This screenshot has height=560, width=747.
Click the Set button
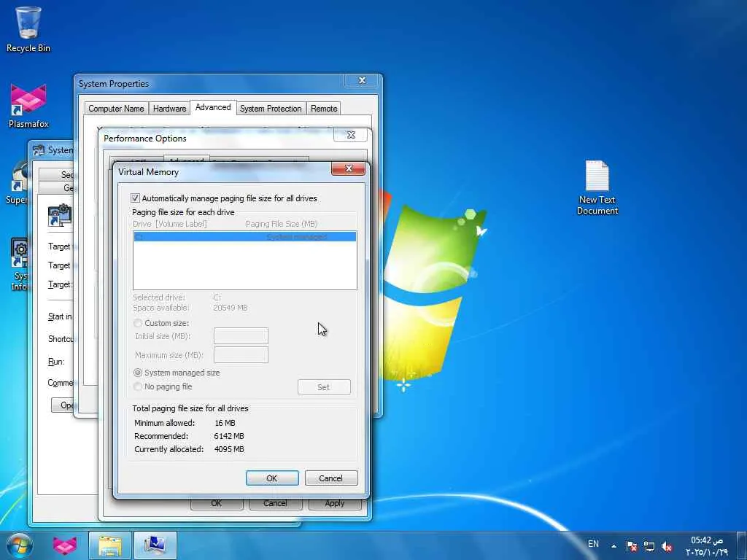click(x=324, y=387)
